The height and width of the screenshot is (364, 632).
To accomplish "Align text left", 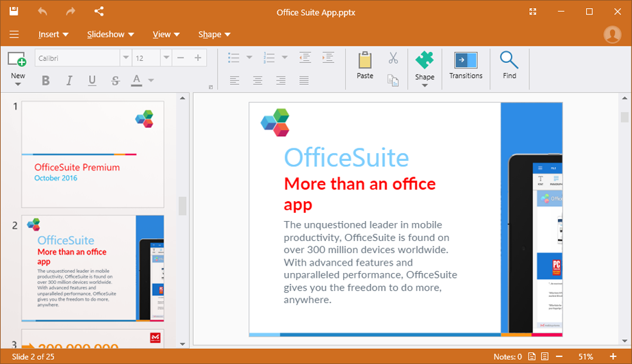I will point(235,81).
